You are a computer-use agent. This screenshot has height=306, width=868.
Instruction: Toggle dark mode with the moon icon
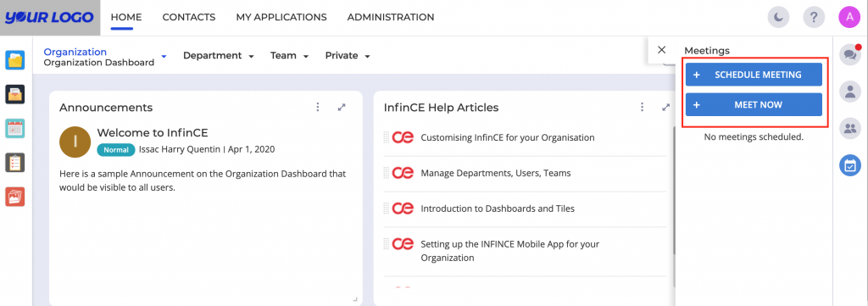tap(778, 18)
